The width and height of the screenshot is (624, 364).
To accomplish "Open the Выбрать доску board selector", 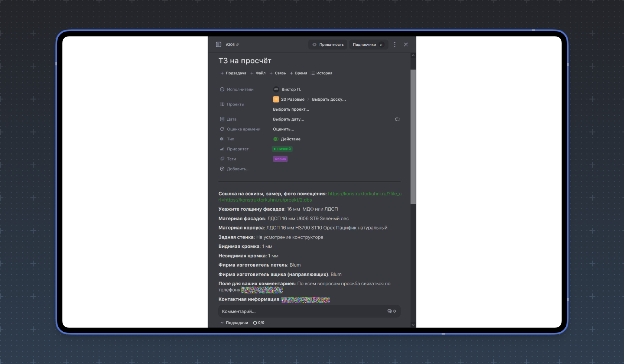I will coord(329,100).
